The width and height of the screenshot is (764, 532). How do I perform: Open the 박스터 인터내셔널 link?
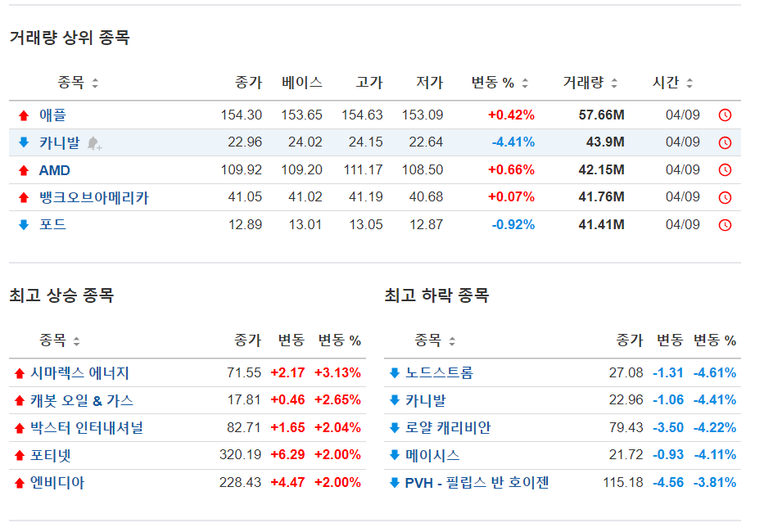(x=87, y=428)
